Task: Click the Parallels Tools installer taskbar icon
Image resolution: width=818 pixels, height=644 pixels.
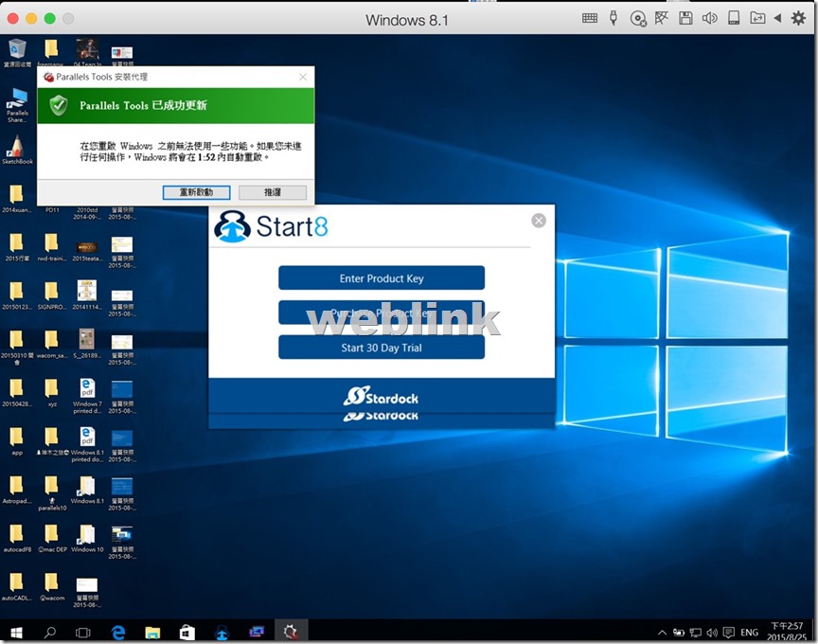Action: 291,632
